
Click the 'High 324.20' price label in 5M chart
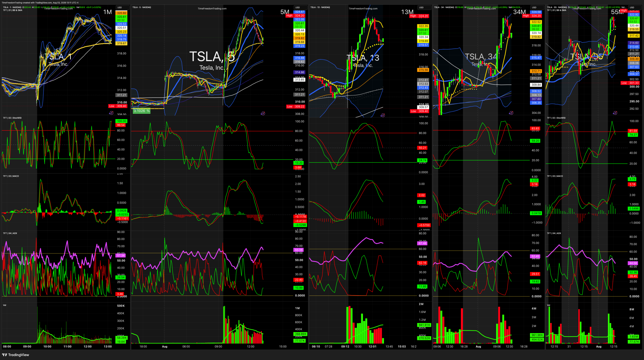(x=296, y=16)
